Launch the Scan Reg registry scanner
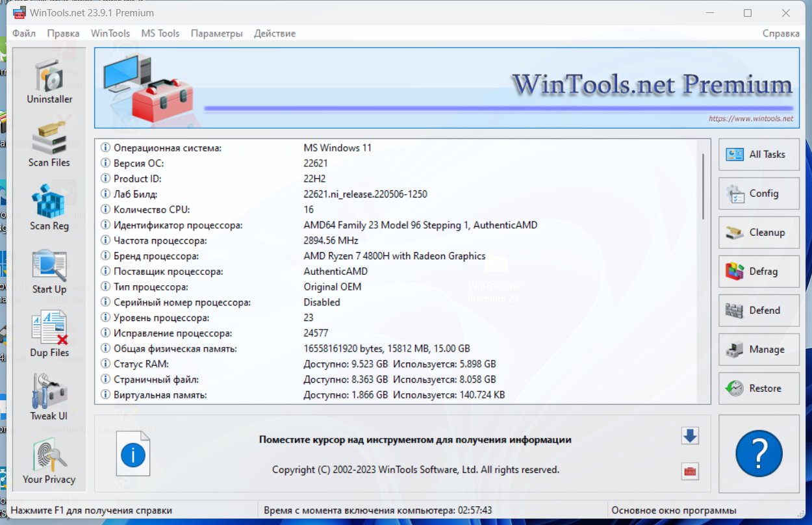 (x=49, y=208)
